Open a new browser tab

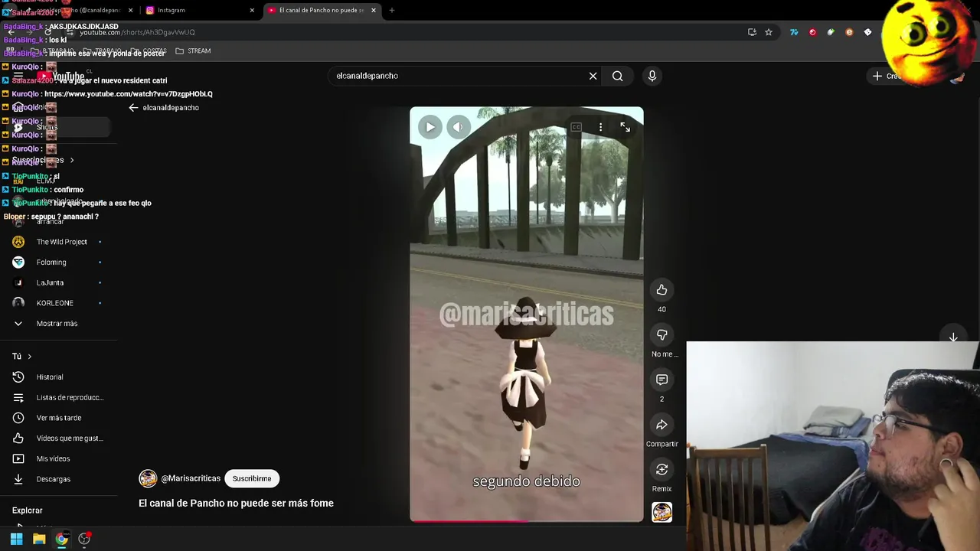pos(391,10)
